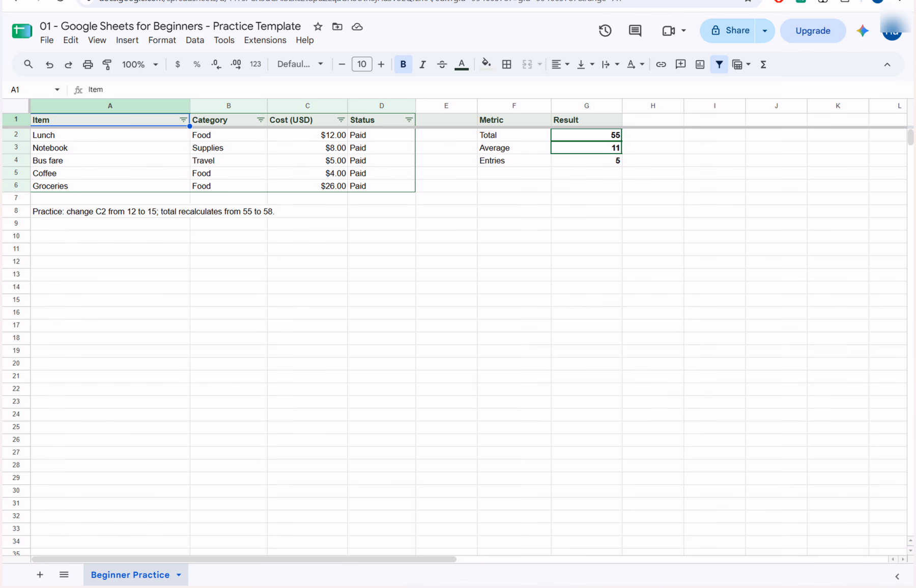Click the Upgrade button
The width and height of the screenshot is (916, 588).
tap(813, 31)
